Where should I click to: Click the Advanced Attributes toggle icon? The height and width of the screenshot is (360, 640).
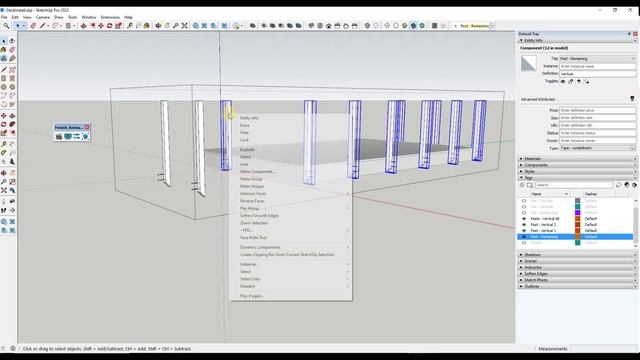tap(632, 99)
